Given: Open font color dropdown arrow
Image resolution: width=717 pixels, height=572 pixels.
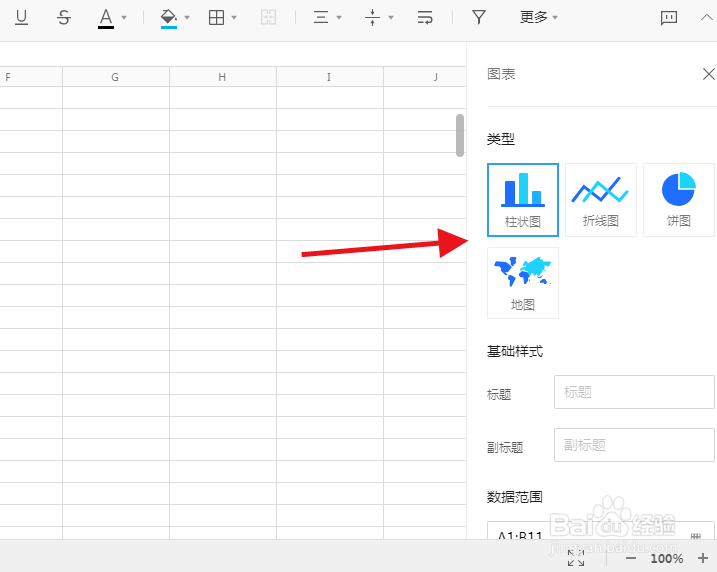Looking at the screenshot, I should (124, 18).
